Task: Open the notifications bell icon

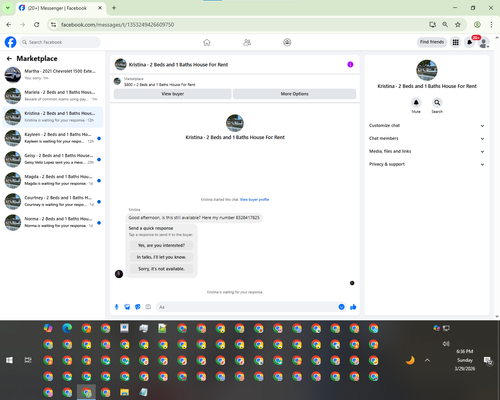Action: coord(470,42)
